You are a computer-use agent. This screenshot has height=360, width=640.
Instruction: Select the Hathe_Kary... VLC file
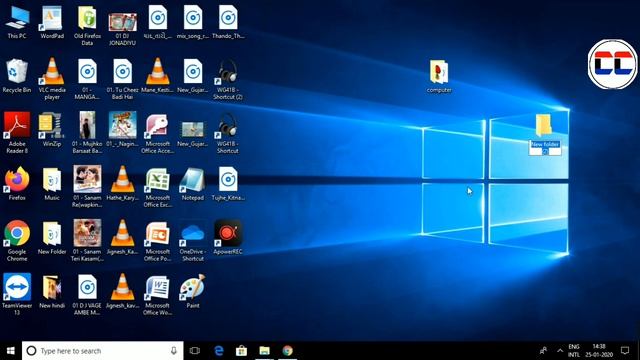(x=122, y=184)
